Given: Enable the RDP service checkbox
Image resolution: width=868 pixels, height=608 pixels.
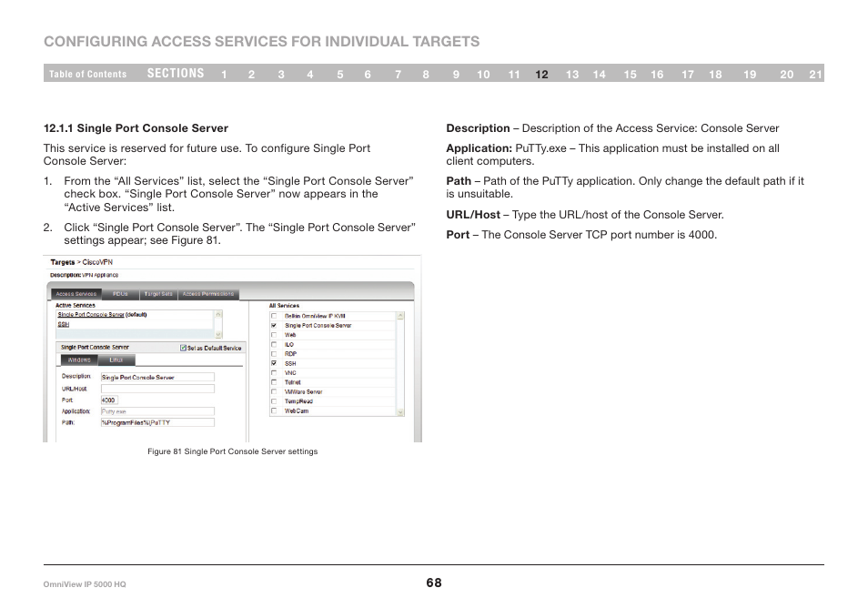Looking at the screenshot, I should [274, 354].
